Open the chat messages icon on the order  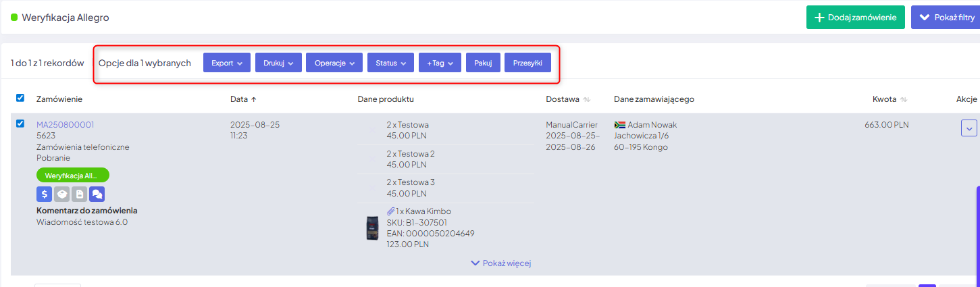point(97,194)
